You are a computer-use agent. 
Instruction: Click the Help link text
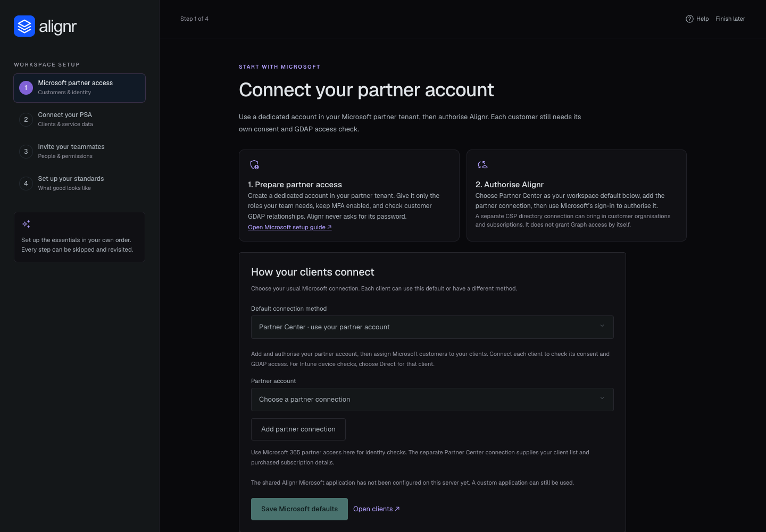703,19
